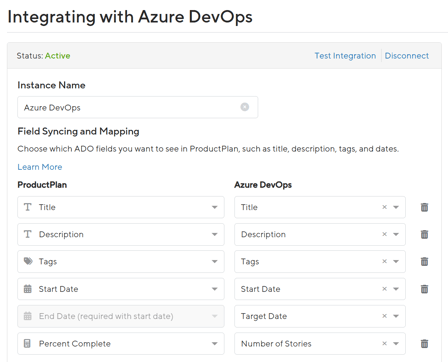
Task: Open the Learn More link
Action: point(40,167)
